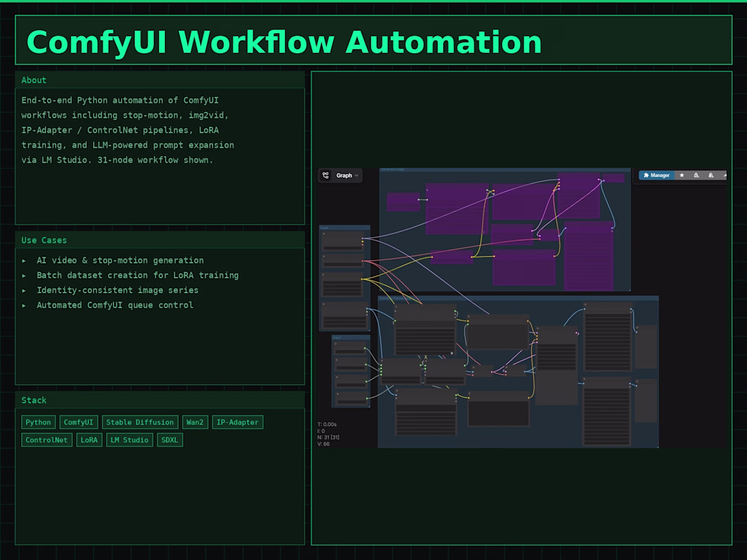Click 'Identity-consistent image series' item

pyautogui.click(x=117, y=290)
